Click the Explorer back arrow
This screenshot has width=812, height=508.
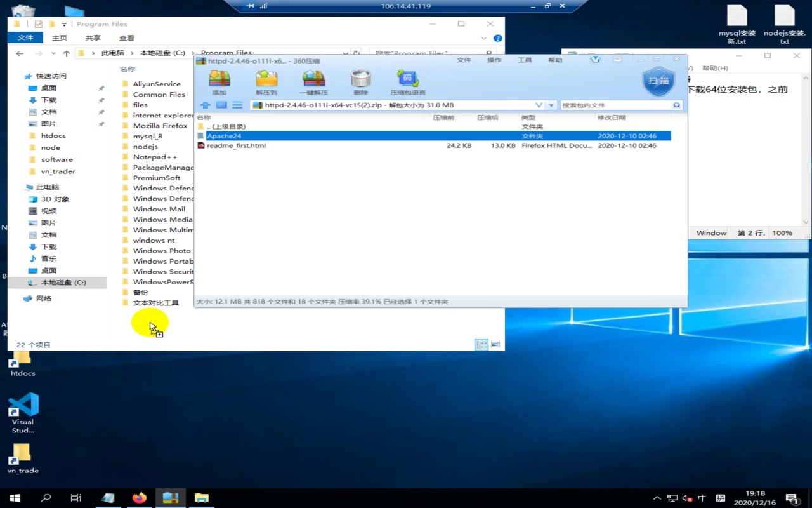(20, 53)
